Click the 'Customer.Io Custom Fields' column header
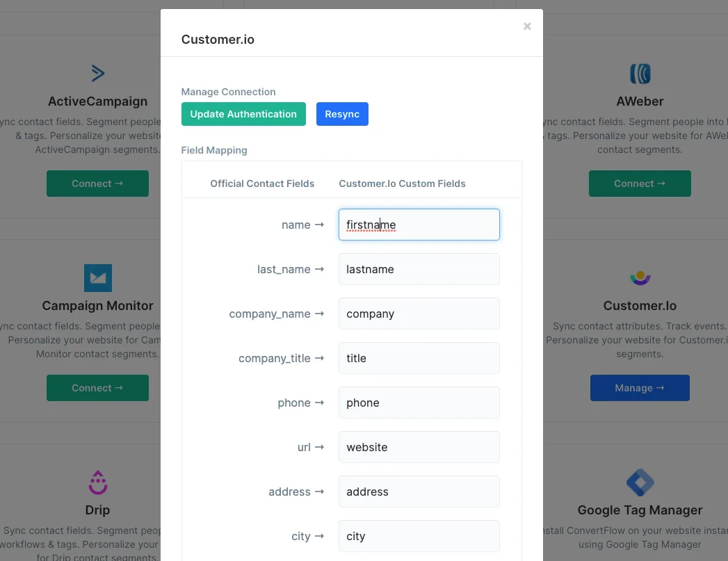Image resolution: width=728 pixels, height=561 pixels. tap(402, 184)
